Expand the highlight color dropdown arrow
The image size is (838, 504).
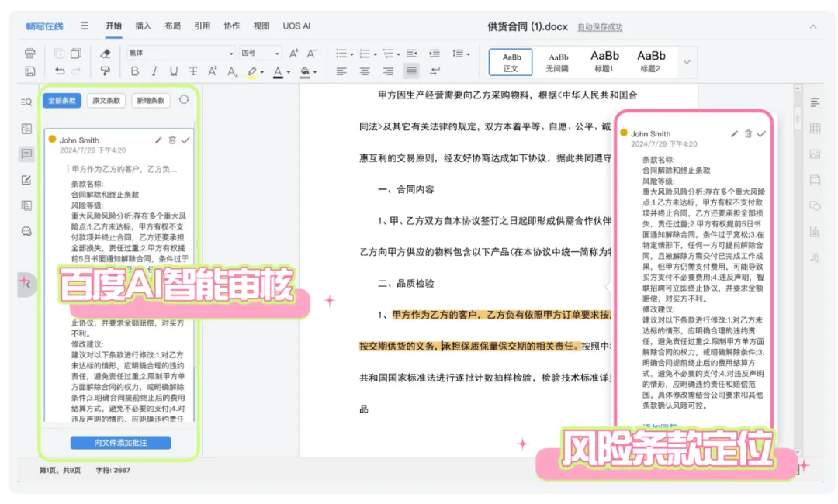[262, 72]
